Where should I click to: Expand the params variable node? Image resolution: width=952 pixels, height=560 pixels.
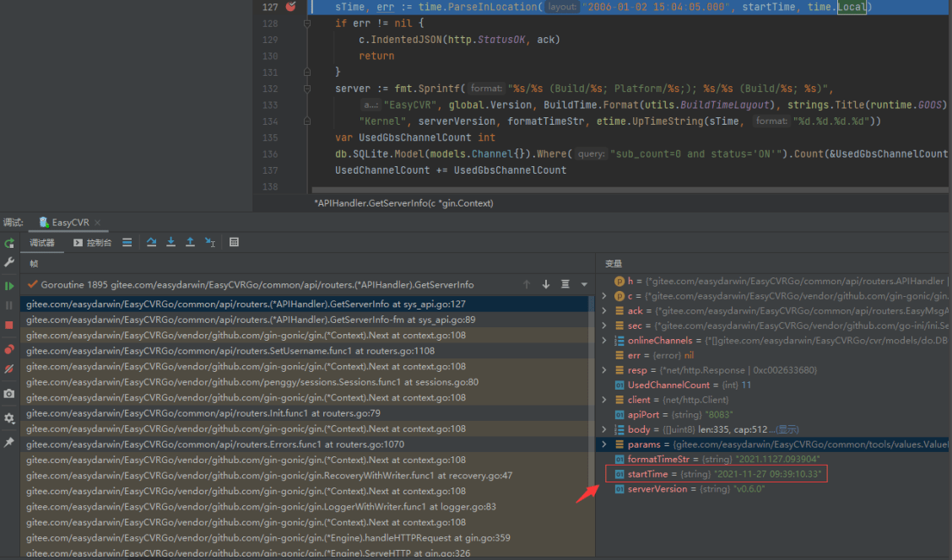click(603, 444)
